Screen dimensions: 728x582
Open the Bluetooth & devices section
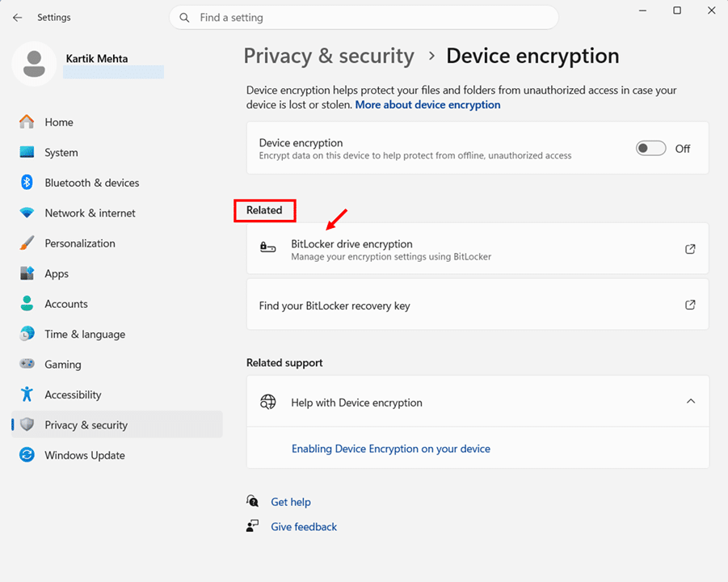pos(91,183)
